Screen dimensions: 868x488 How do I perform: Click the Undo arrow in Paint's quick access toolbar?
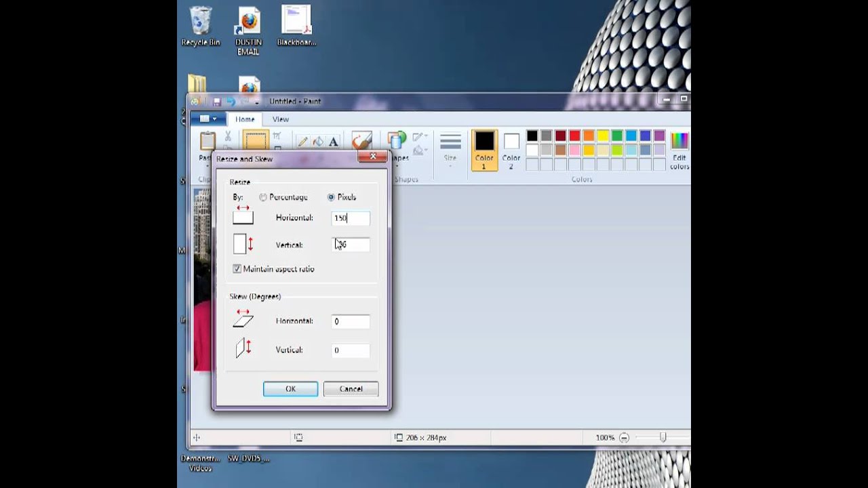230,102
